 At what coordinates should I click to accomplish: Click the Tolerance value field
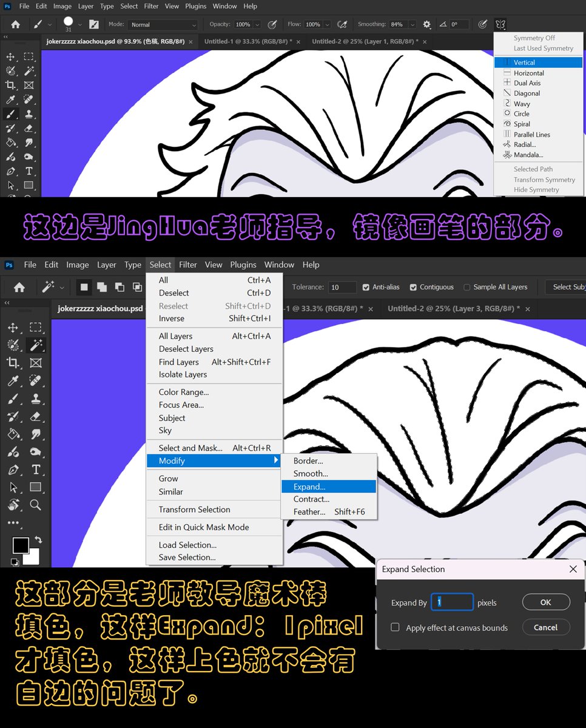(x=343, y=287)
